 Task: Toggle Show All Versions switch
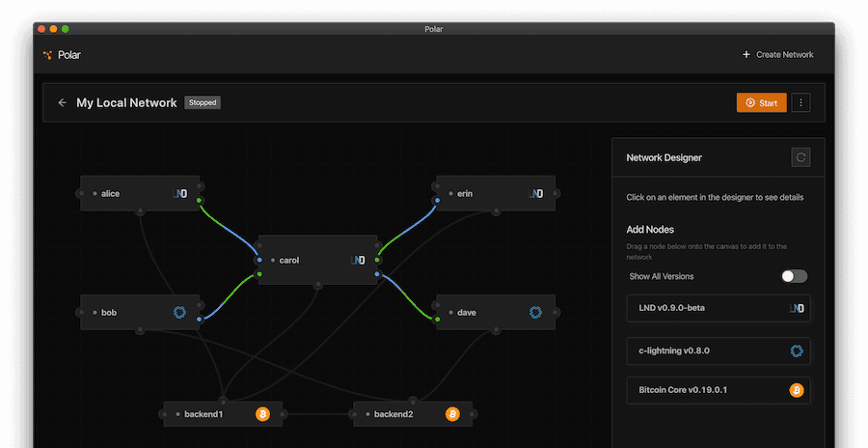pyautogui.click(x=794, y=276)
